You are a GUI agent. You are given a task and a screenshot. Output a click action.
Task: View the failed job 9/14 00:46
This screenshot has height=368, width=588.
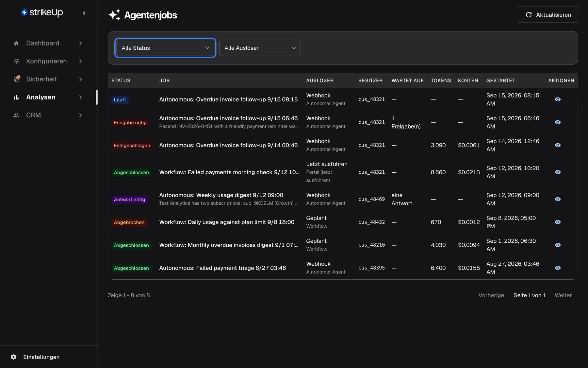558,145
